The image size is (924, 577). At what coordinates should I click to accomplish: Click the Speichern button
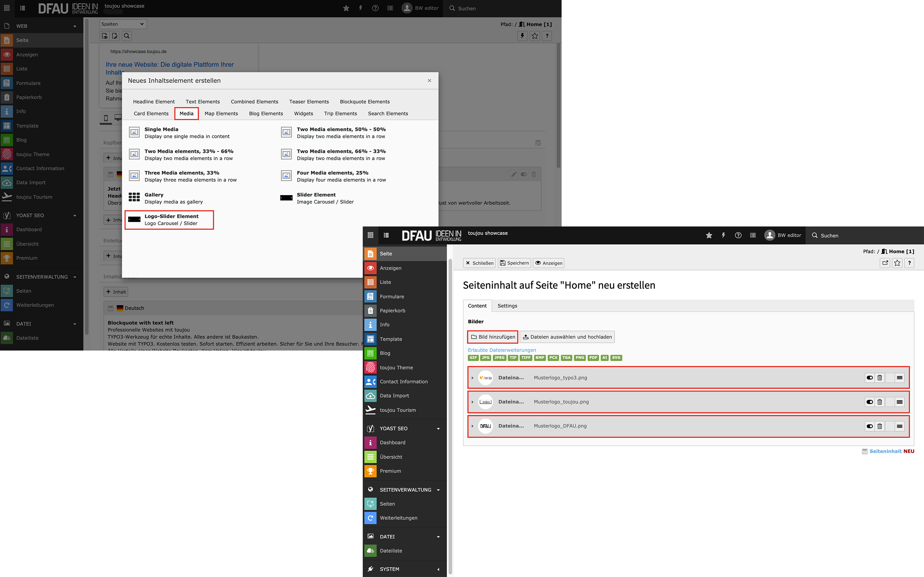[x=514, y=263]
